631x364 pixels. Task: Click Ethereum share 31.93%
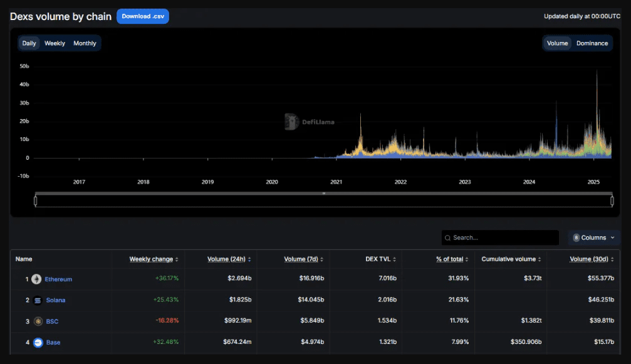click(458, 278)
